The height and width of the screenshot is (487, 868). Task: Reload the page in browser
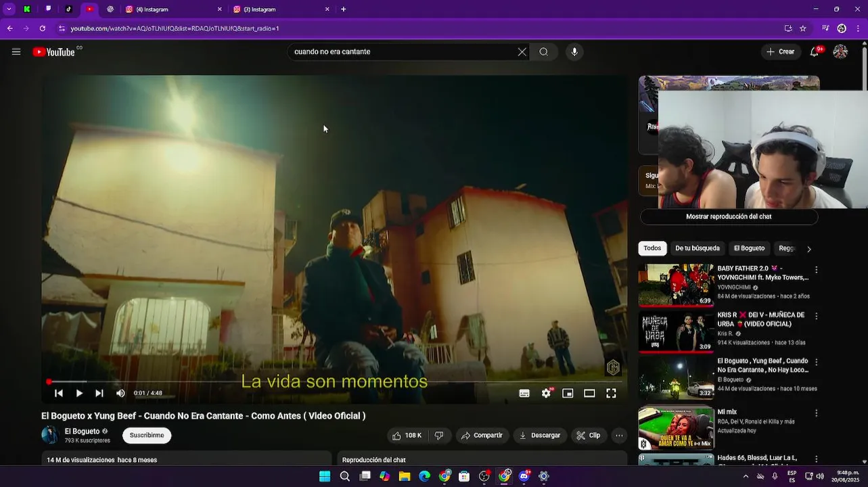42,28
